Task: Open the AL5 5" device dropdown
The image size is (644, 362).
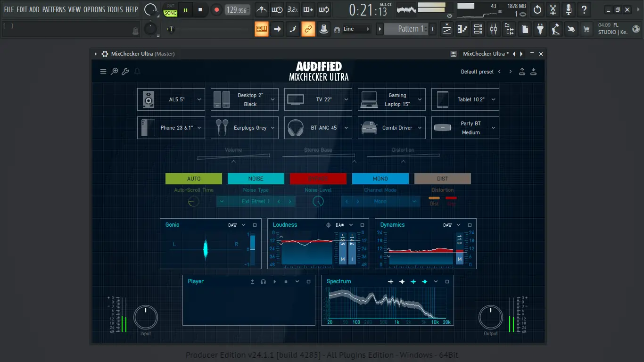Action: (x=199, y=99)
